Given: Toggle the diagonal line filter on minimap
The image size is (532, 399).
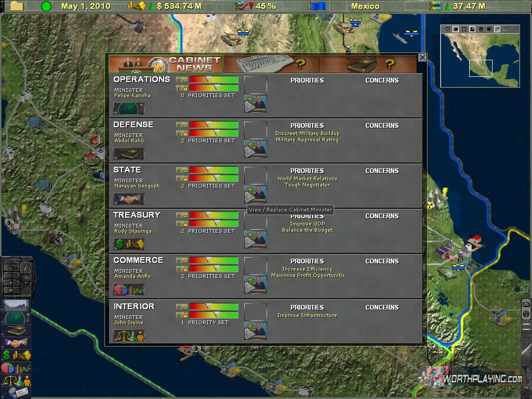Looking at the screenshot, I should tap(497, 29).
